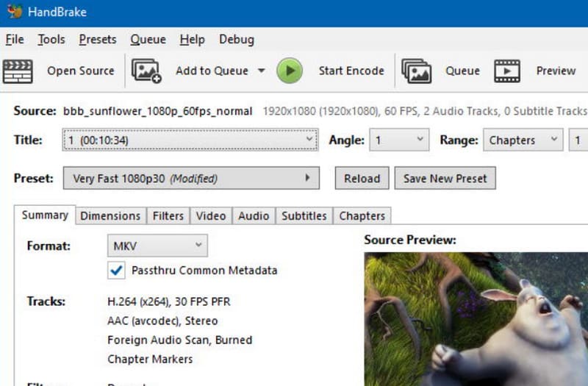Viewport: 588px width, 386px height.
Task: Expand the Add to Queue dropdown arrow
Action: pos(262,71)
